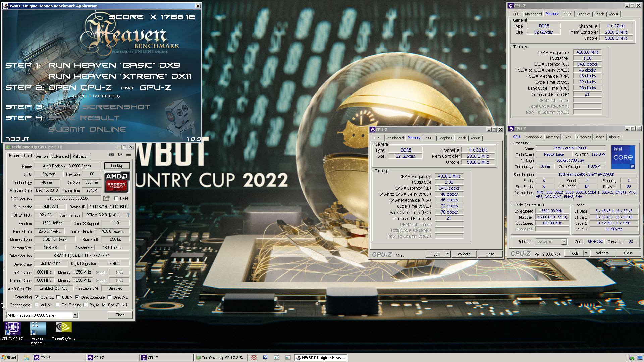This screenshot has width=644, height=362.
Task: Open Graphics tab in center CPU-Z window
Action: [445, 138]
